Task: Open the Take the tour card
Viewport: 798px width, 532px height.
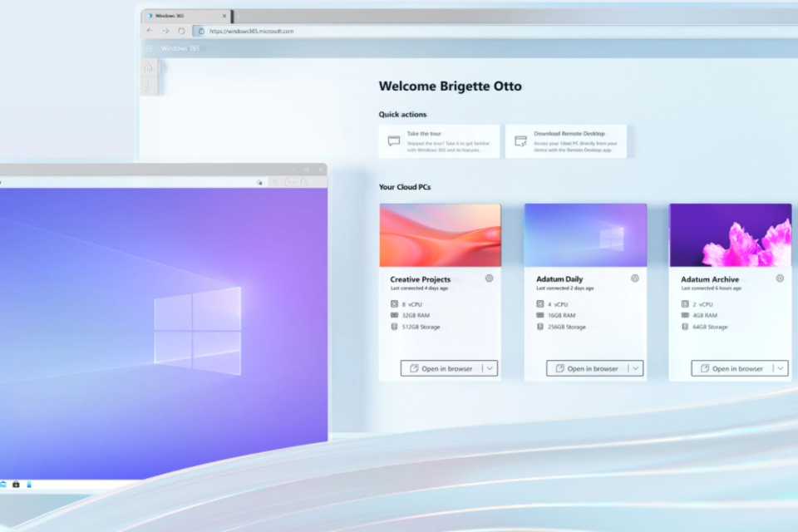Action: click(x=439, y=141)
